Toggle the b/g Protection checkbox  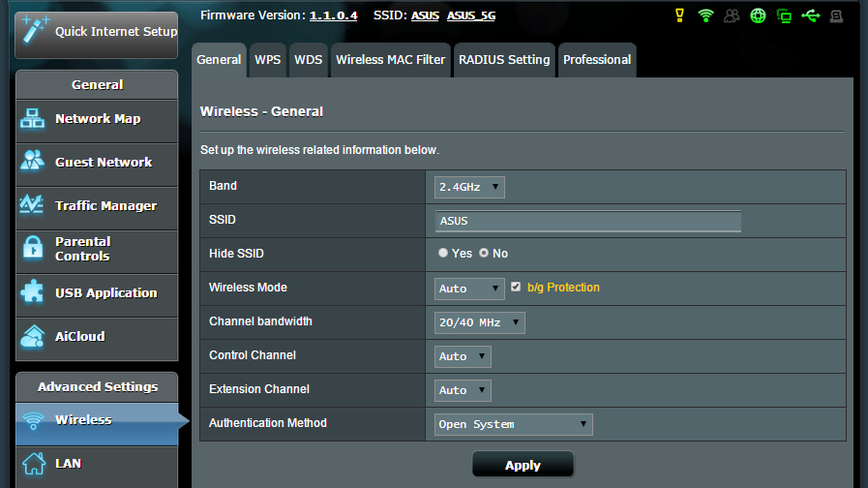[x=516, y=287]
